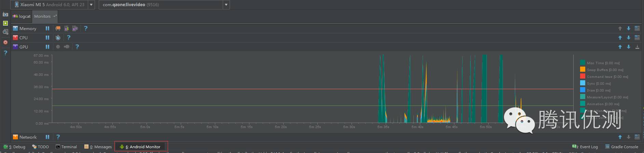
Task: Open GPU monitor help question mark
Action: (x=77, y=47)
